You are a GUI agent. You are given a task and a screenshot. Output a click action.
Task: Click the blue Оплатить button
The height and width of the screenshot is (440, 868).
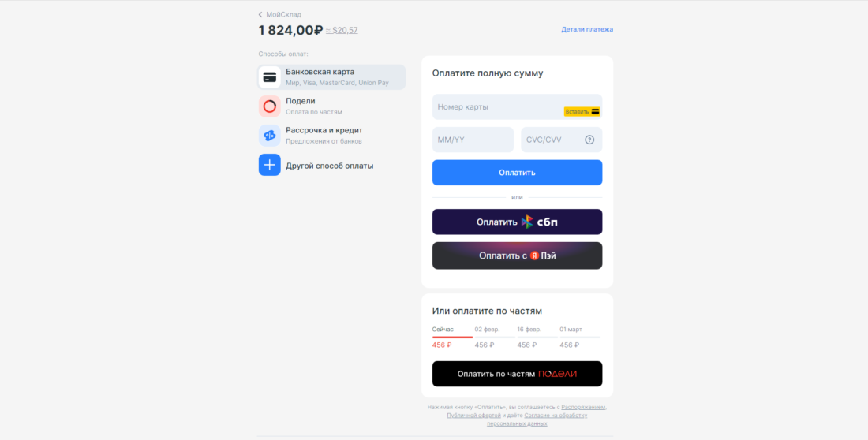517,173
